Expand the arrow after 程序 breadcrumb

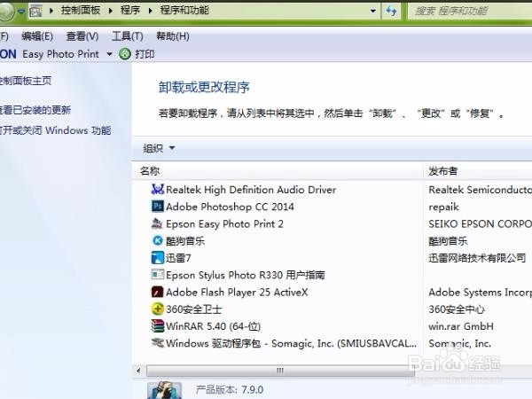pos(150,11)
